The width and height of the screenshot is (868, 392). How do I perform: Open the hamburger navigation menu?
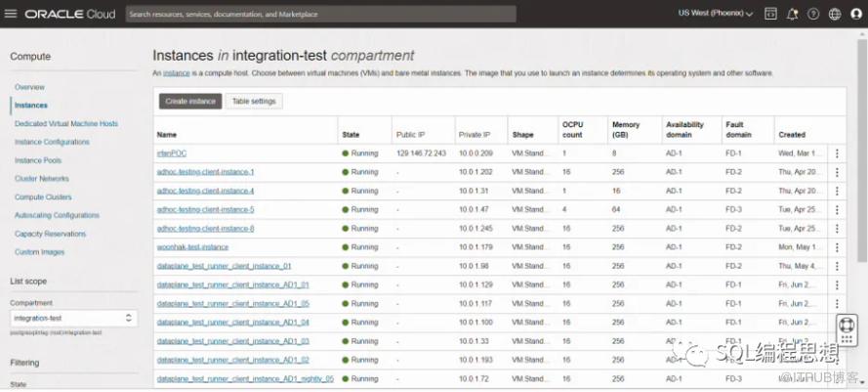click(x=10, y=14)
